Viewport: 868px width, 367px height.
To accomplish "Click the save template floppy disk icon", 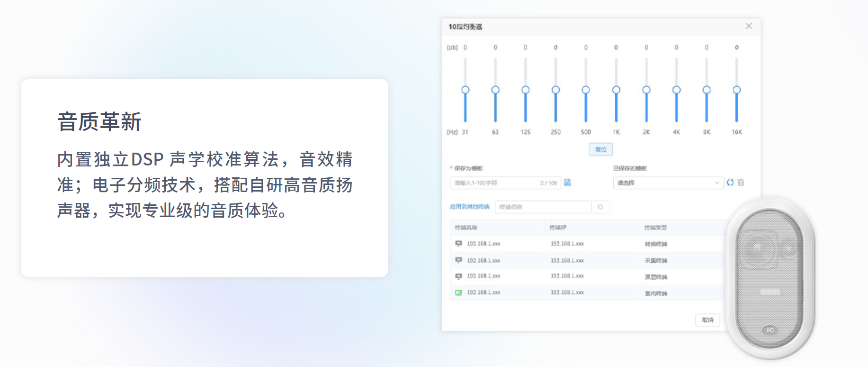I will tap(567, 183).
